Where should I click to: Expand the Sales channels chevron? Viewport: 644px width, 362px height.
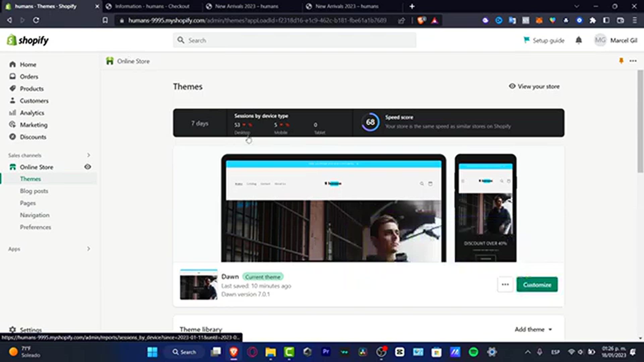(89, 155)
